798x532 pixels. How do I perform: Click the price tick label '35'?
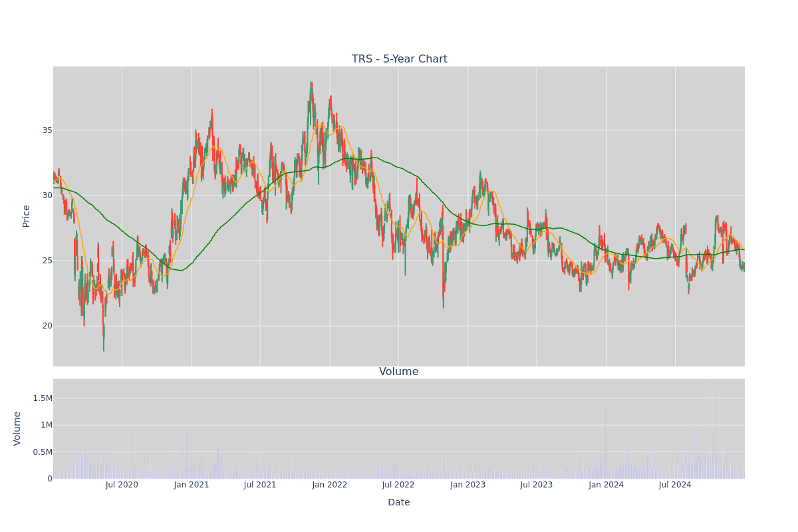click(47, 130)
